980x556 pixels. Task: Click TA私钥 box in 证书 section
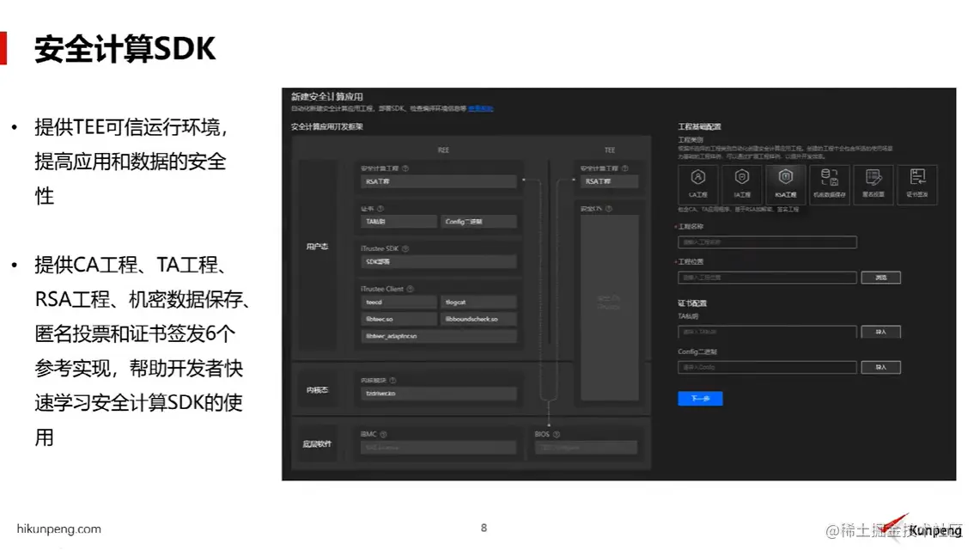(399, 222)
